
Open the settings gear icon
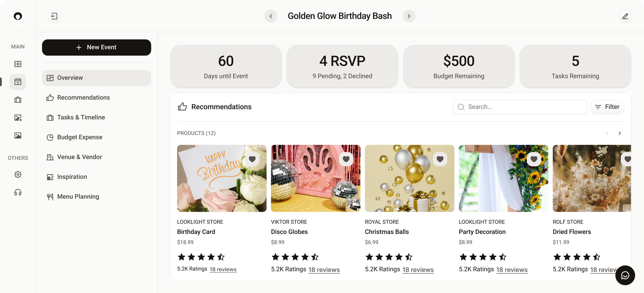click(18, 174)
